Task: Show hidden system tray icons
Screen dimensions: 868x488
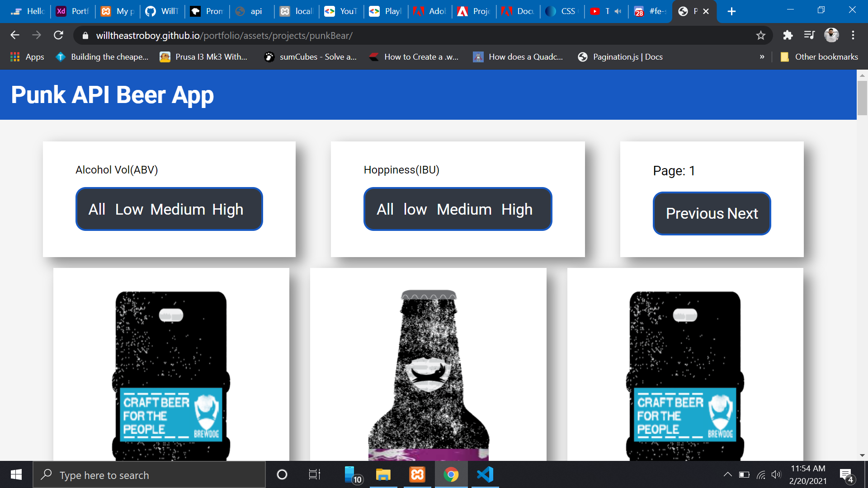Action: (727, 474)
